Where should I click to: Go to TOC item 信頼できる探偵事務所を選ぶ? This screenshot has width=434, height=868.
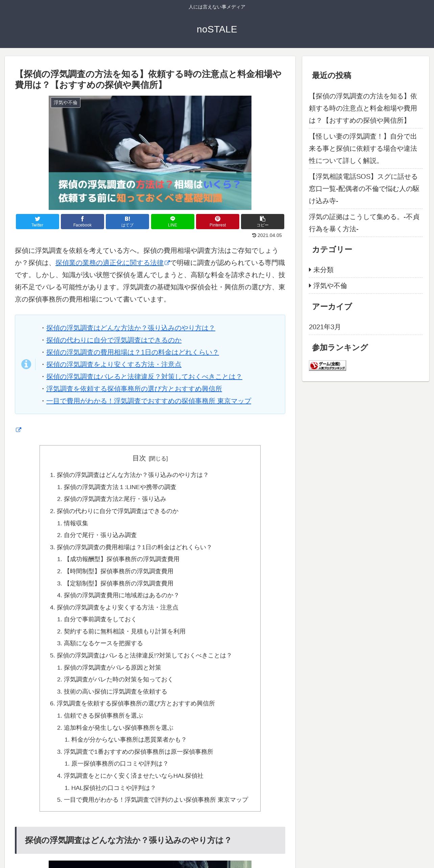[x=103, y=716]
